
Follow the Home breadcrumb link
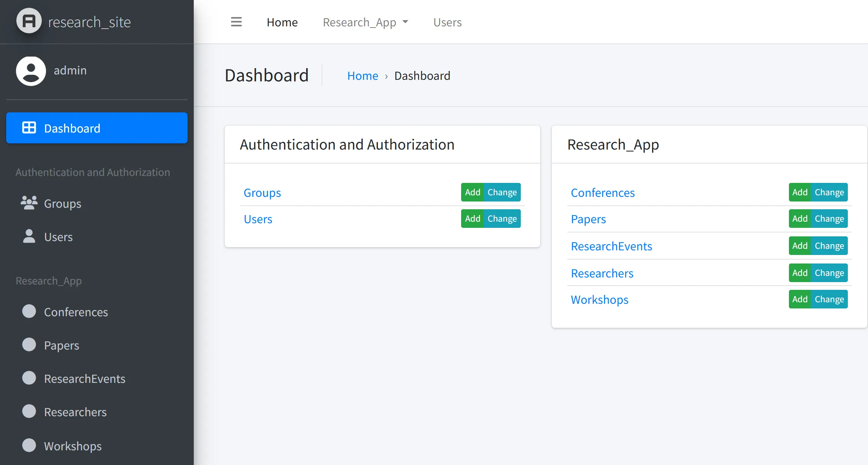click(x=363, y=76)
